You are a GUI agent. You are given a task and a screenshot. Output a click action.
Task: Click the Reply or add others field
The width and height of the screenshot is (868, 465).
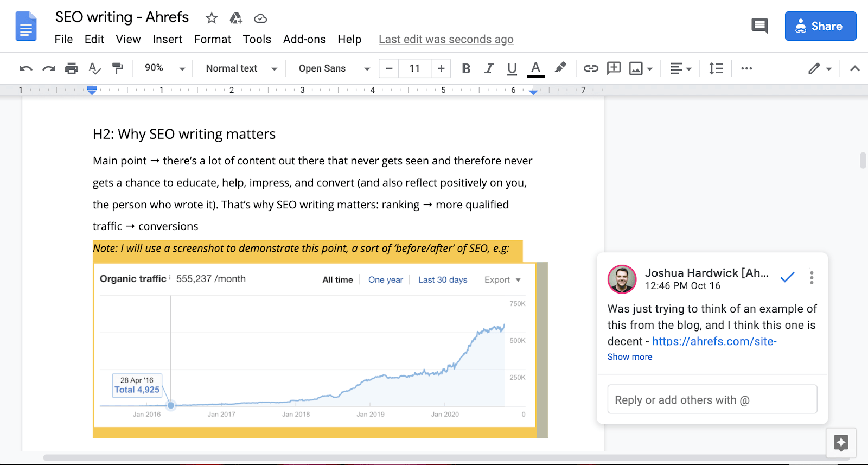pos(712,400)
